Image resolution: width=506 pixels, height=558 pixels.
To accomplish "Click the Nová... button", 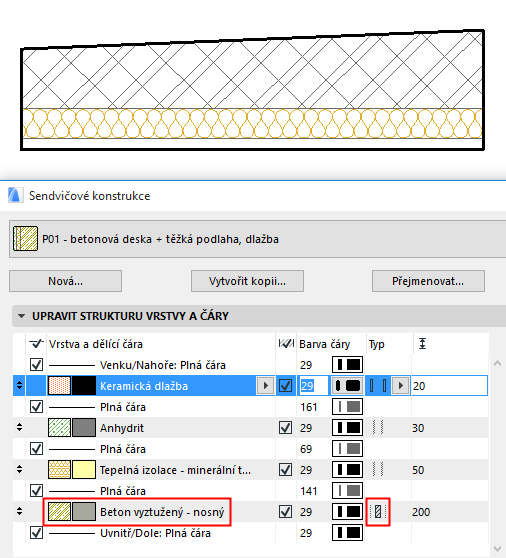I will pos(65,281).
